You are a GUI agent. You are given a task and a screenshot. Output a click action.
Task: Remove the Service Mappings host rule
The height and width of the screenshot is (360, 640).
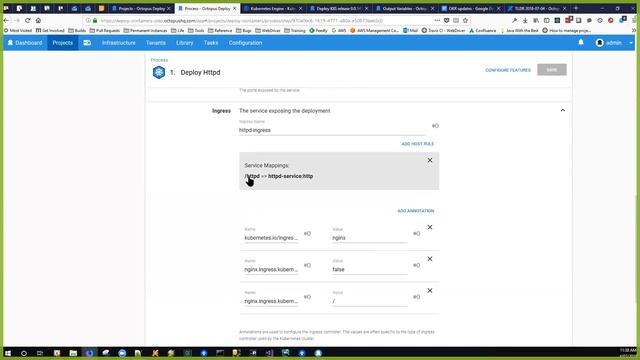430,160
